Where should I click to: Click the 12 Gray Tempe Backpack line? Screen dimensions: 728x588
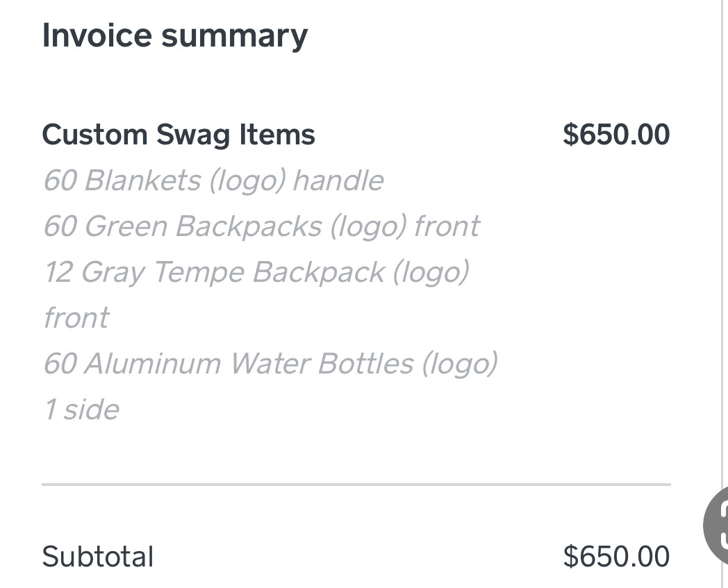tap(256, 272)
